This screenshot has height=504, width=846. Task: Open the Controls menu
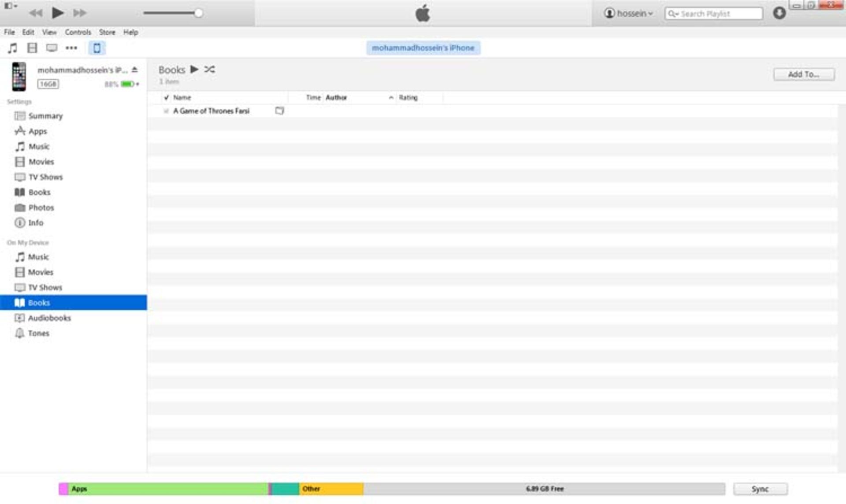[x=78, y=32]
